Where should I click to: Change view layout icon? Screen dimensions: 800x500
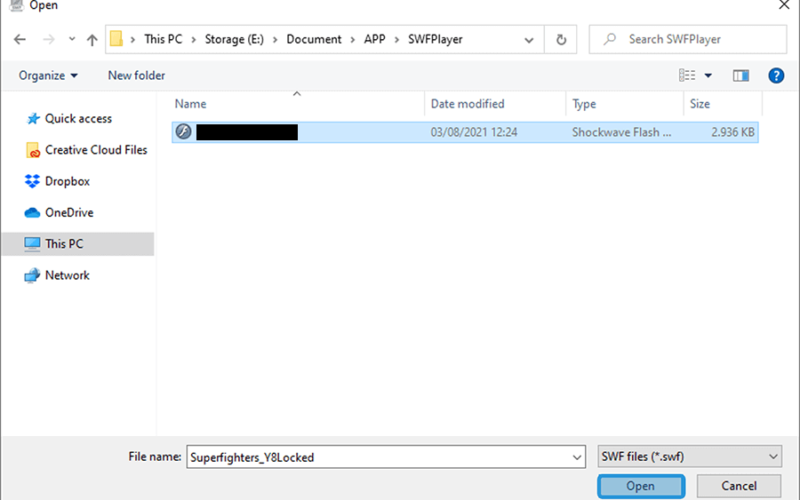tap(687, 76)
